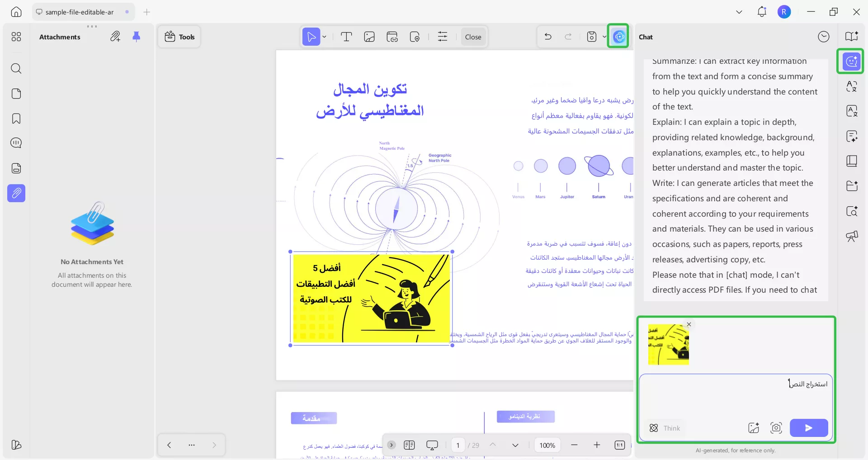Open the Tools menu
Viewport: 868px width, 460px height.
[x=179, y=37]
